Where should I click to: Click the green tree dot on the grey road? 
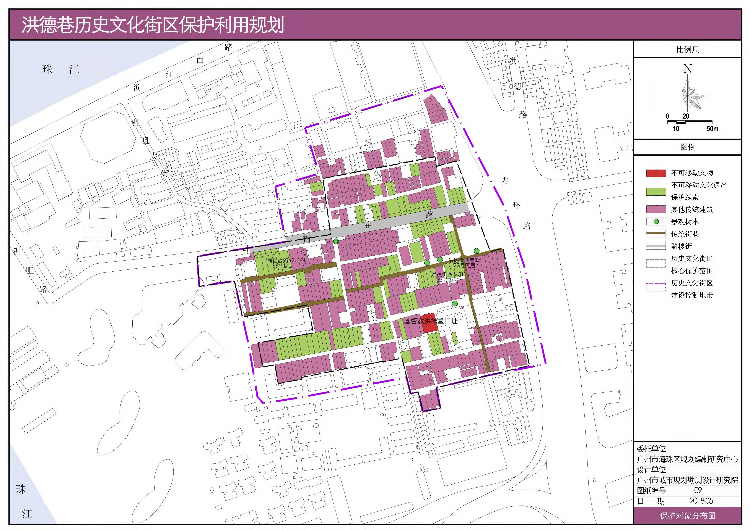coord(336,242)
